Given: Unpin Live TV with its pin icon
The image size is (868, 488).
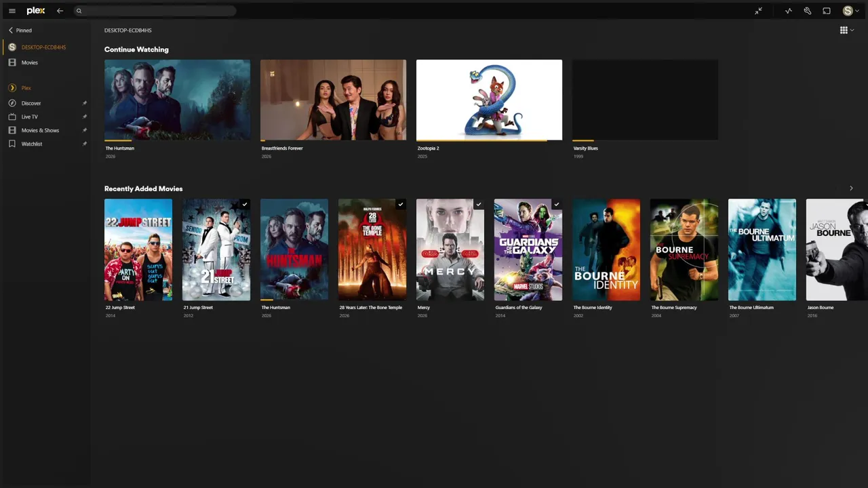Looking at the screenshot, I should (x=85, y=117).
